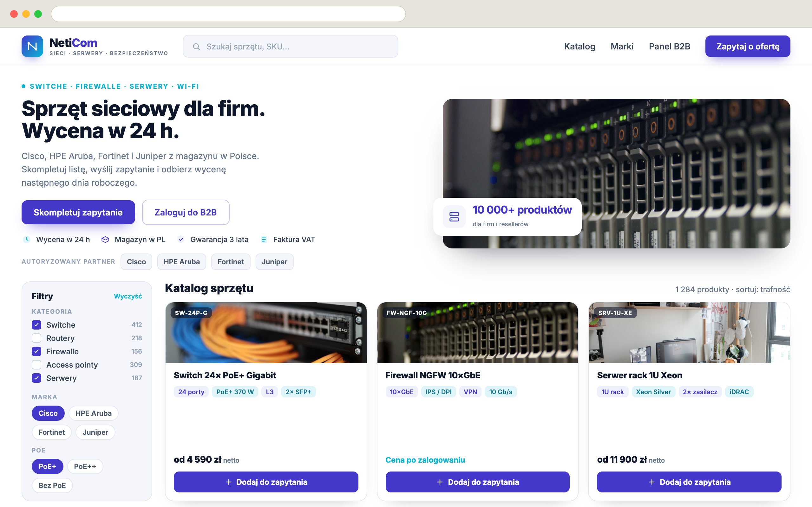Select the PoE++ filter chip
Screen dimensions: 812x507
[x=85, y=466]
